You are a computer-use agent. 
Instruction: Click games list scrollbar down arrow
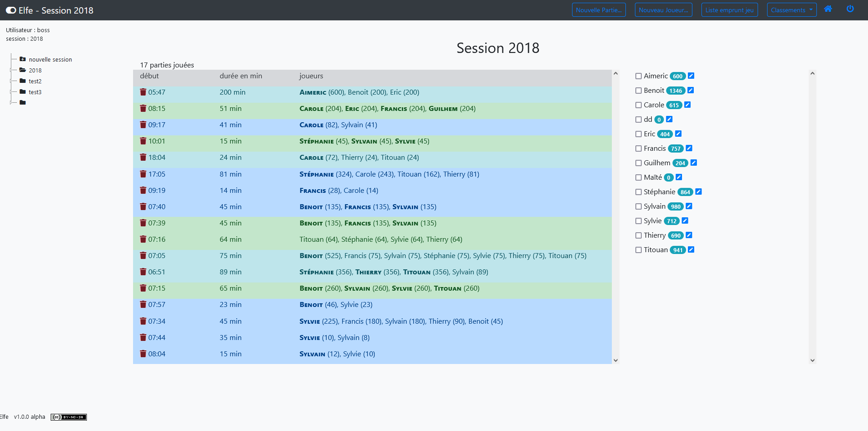tap(615, 360)
